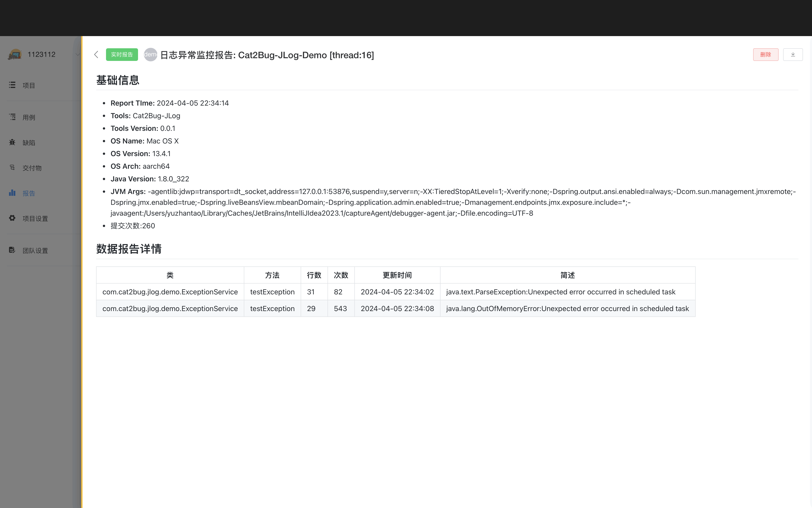Click the team logo avatar in sidebar
This screenshot has width=812, height=508.
(x=15, y=54)
